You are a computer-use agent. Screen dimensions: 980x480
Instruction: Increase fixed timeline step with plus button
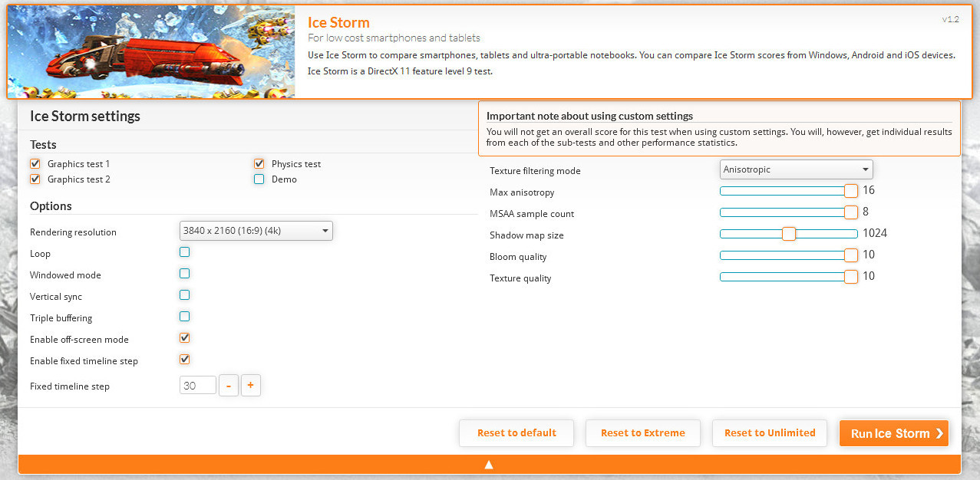click(251, 386)
